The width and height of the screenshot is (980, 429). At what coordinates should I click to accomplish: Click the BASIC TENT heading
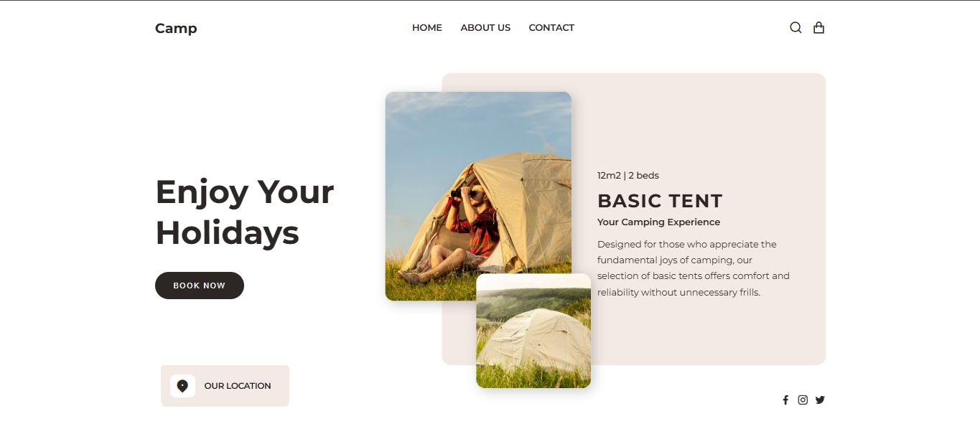(x=660, y=201)
